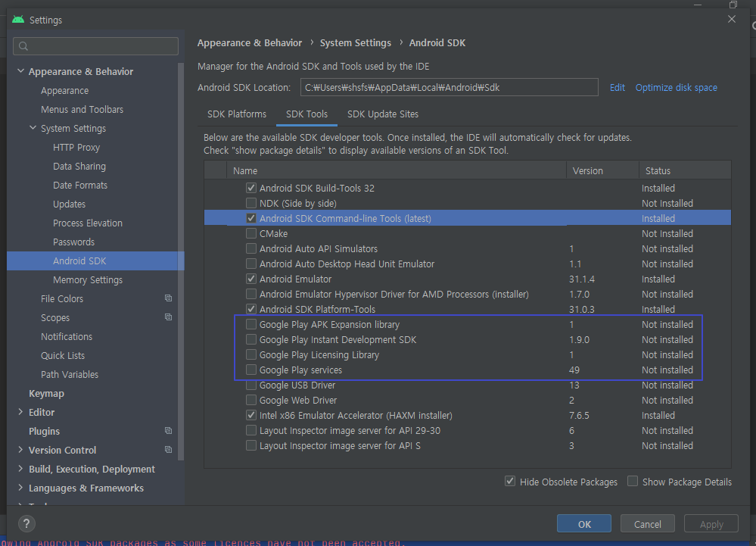
Task: Click the Edit link for SDK location
Action: (618, 87)
